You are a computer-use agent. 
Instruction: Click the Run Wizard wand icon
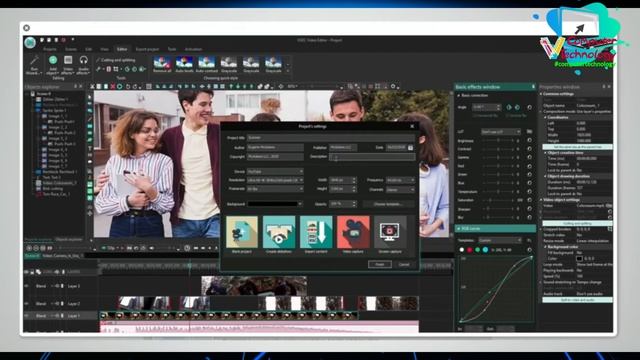click(34, 60)
